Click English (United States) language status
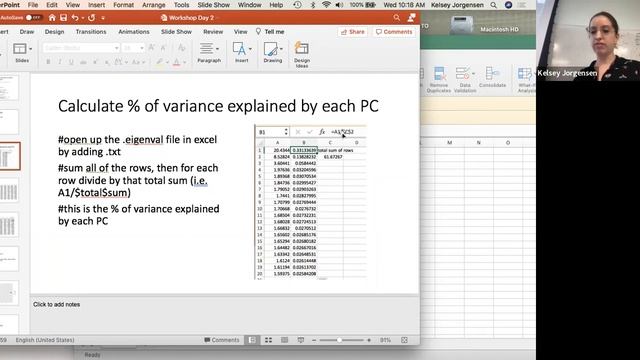 point(45,340)
